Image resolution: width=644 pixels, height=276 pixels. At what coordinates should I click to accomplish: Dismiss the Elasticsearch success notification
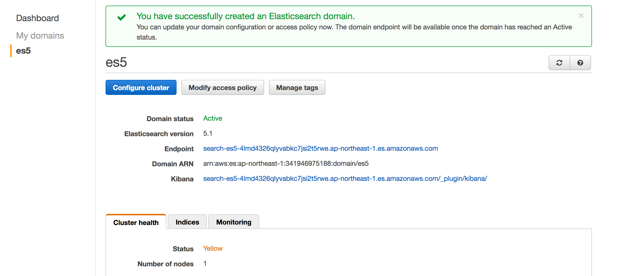(x=581, y=16)
